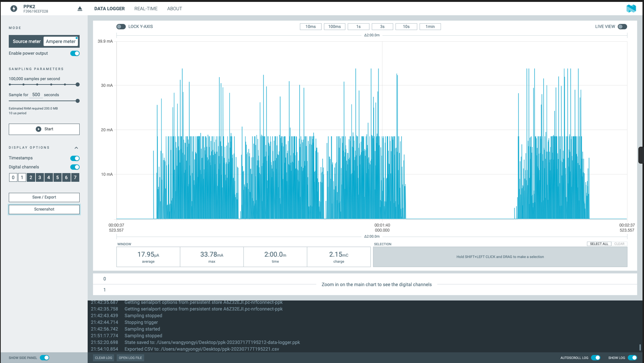Hide the side panel with toggle
The image size is (644, 363).
tap(44, 358)
